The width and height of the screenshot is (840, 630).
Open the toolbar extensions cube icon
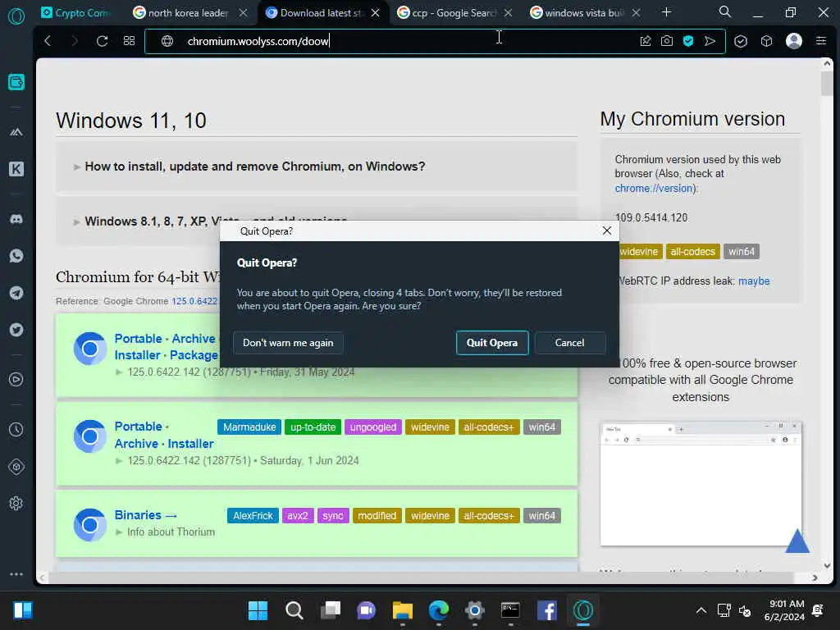(x=767, y=41)
